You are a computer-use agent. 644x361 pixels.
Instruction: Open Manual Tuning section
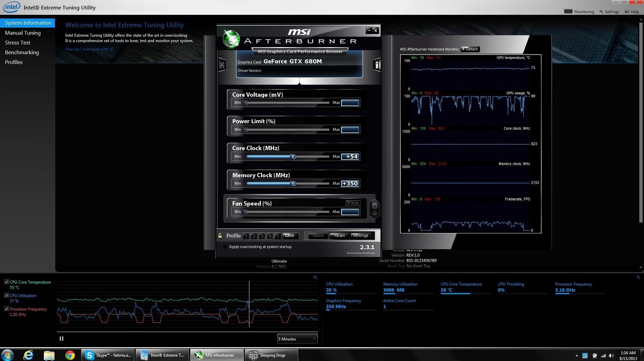coord(23,33)
